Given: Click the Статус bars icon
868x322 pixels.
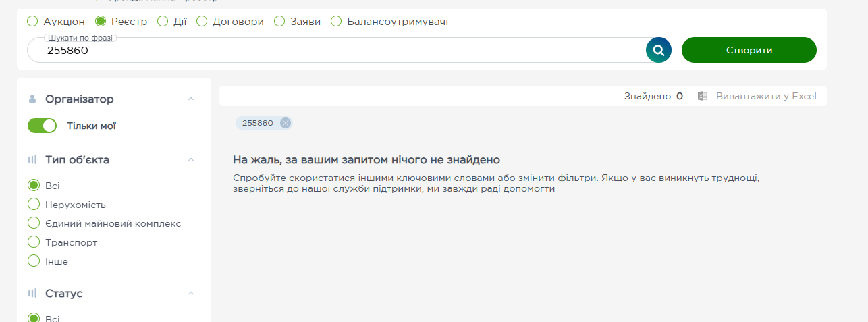Looking at the screenshot, I should click(x=32, y=294).
